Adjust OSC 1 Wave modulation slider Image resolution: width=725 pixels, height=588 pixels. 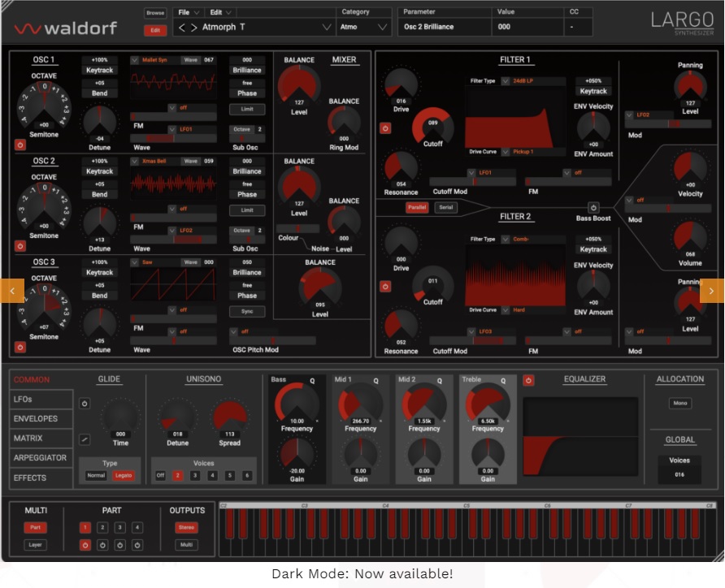pyautogui.click(x=173, y=138)
